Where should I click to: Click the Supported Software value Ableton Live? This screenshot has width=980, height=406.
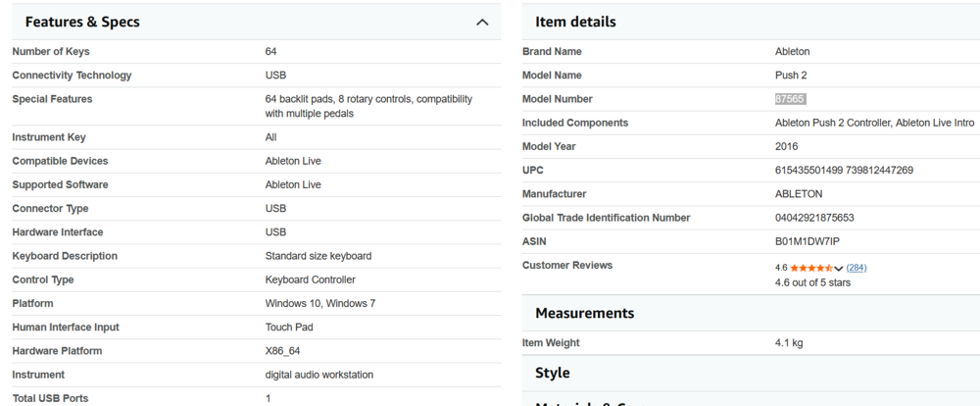point(292,184)
